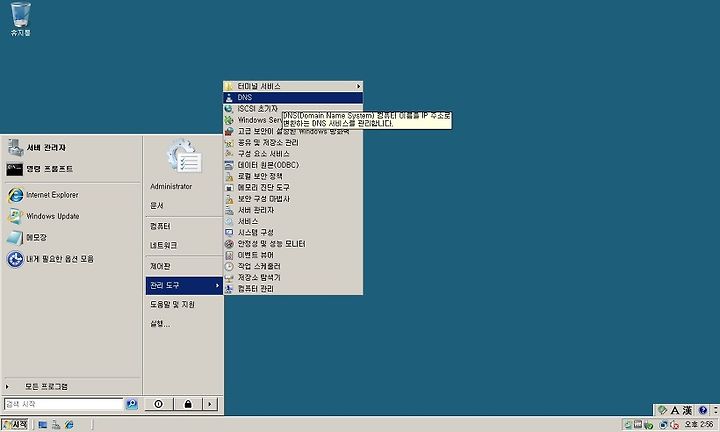Click the power button in Start menu
The width and height of the screenshot is (720, 432).
pos(159,404)
